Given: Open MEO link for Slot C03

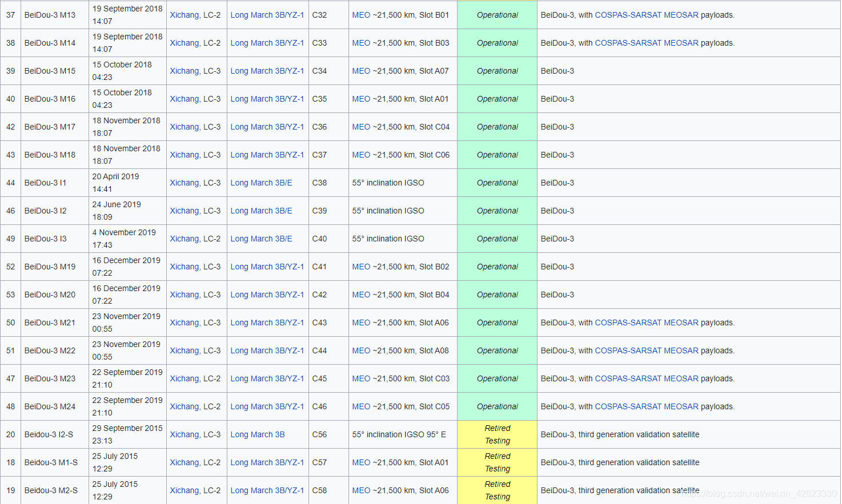Looking at the screenshot, I should pyautogui.click(x=361, y=378).
